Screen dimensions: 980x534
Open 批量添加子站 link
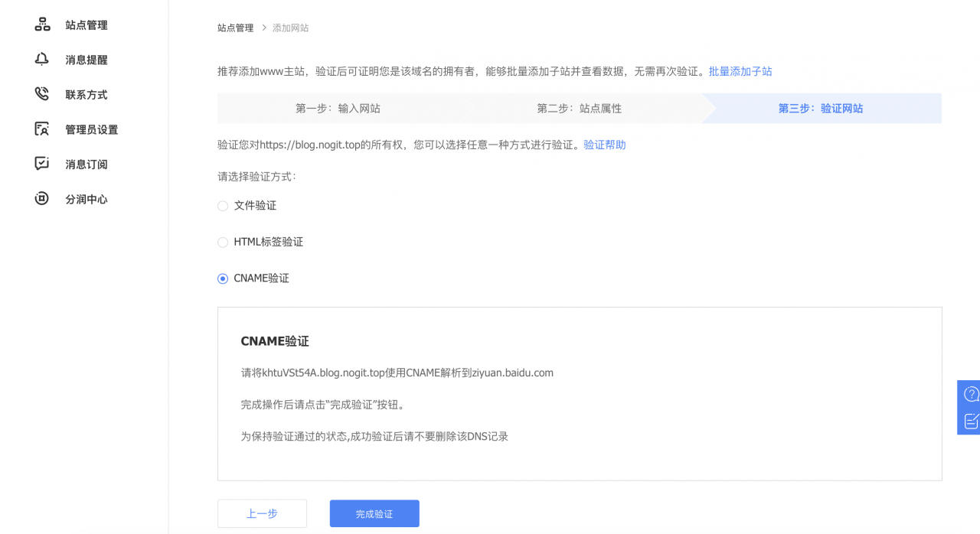(x=740, y=70)
